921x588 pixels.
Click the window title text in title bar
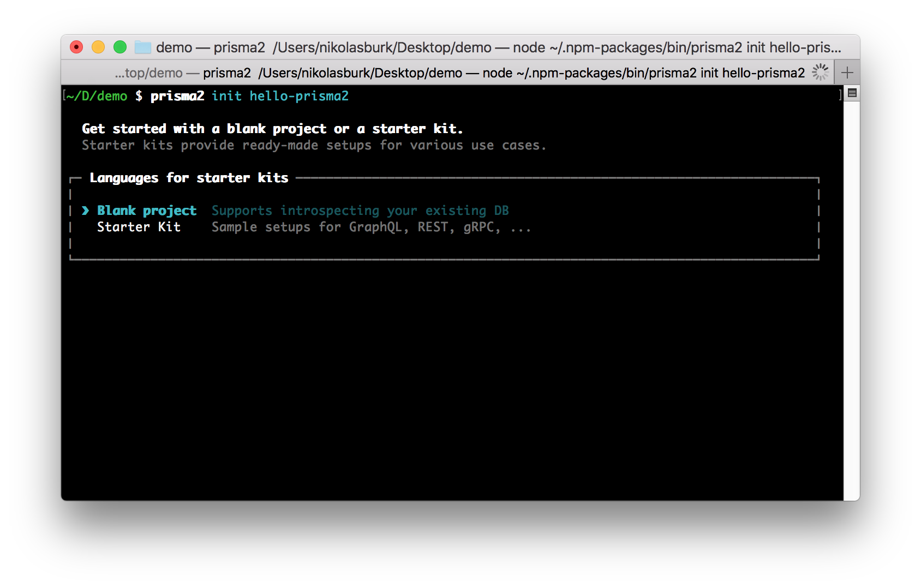click(x=498, y=47)
